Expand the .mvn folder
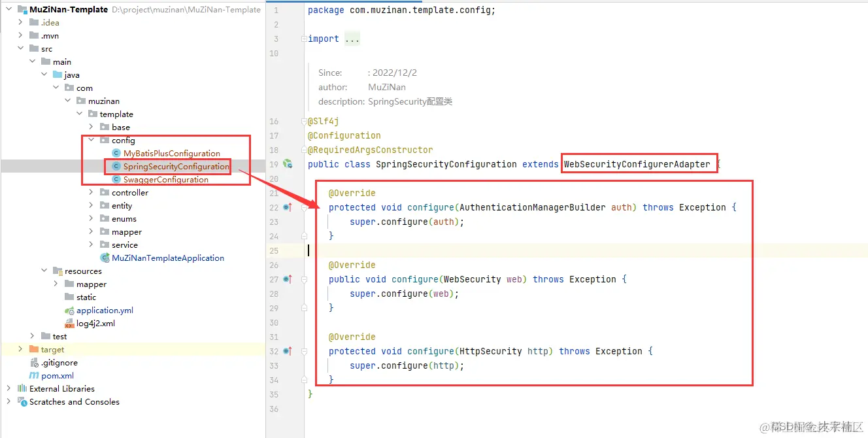This screenshot has width=868, height=438. [x=21, y=36]
